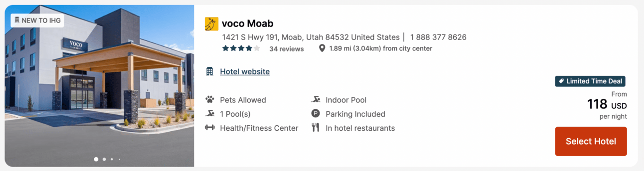Image resolution: width=644 pixels, height=171 pixels.
Task: Click the Pets Allowed paw icon
Action: point(210,100)
